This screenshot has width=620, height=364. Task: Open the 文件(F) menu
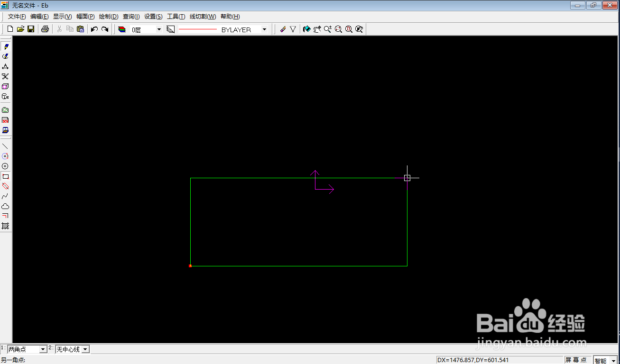coord(17,17)
